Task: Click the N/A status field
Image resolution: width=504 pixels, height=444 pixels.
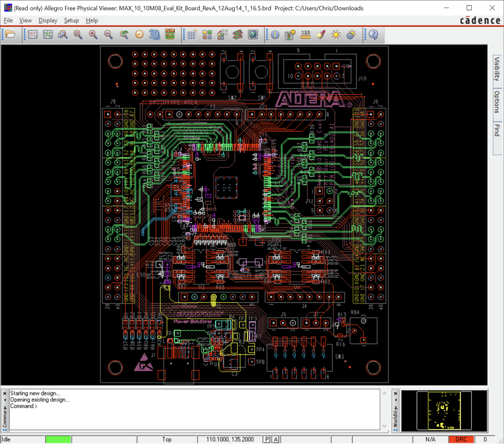Action: coord(430,439)
